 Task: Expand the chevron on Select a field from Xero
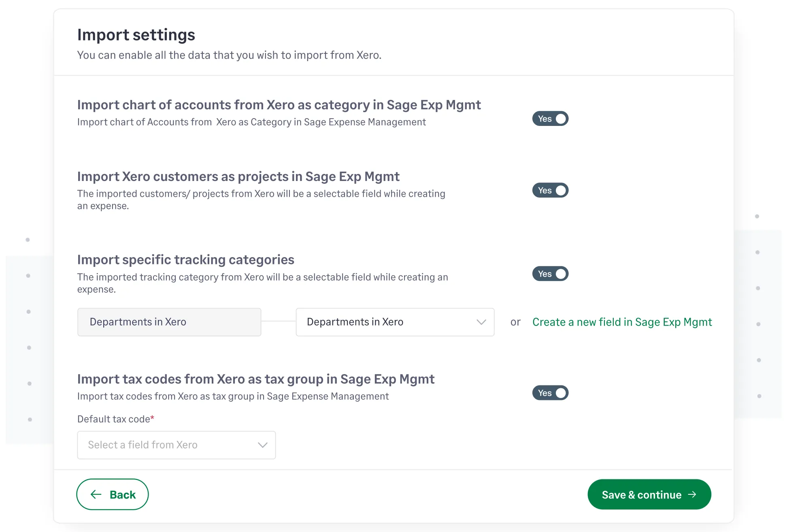(262, 445)
